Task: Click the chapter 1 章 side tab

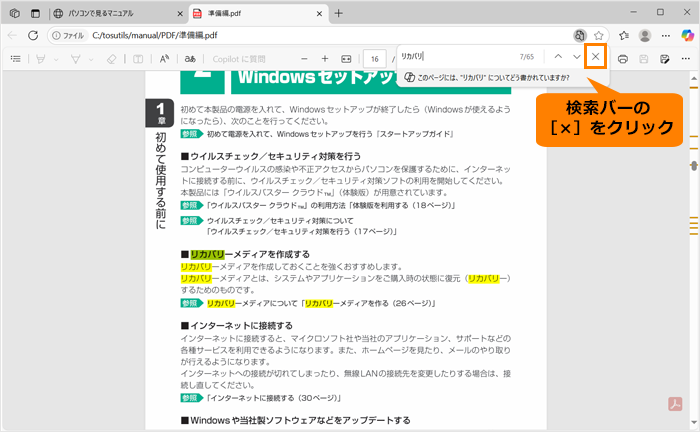Action: click(160, 113)
